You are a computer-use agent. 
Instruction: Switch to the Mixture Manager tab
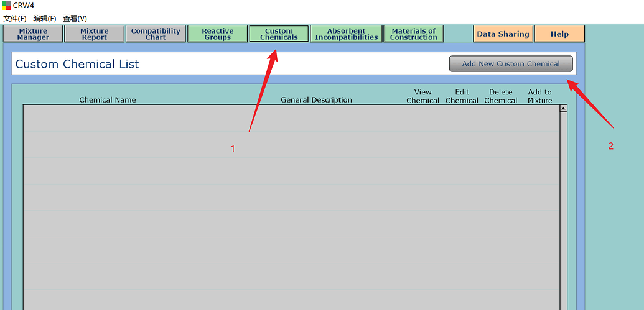pos(33,34)
